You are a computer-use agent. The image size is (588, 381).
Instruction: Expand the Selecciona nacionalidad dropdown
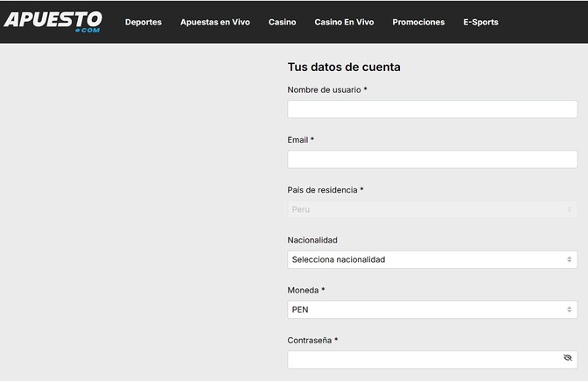click(x=431, y=259)
